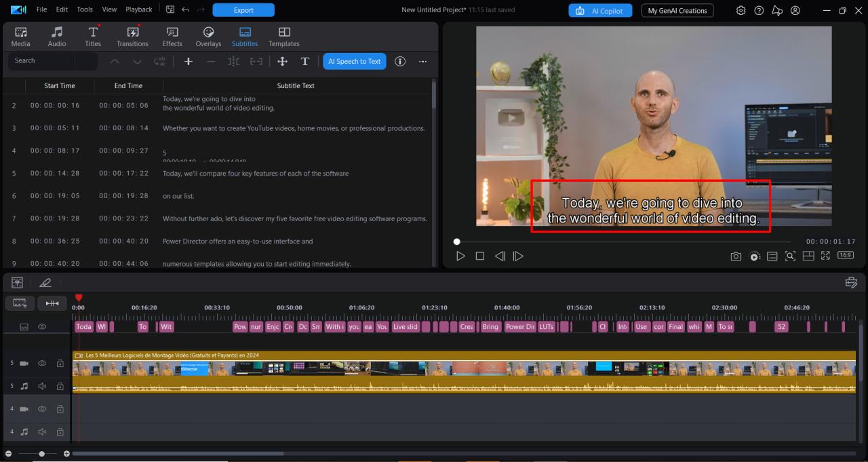Run AI Speech to Text

click(354, 61)
